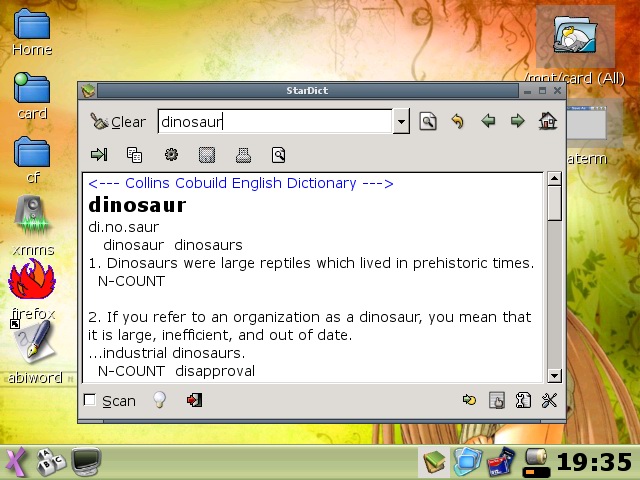Open preferences with wrench-screwdriver icon

tap(548, 401)
